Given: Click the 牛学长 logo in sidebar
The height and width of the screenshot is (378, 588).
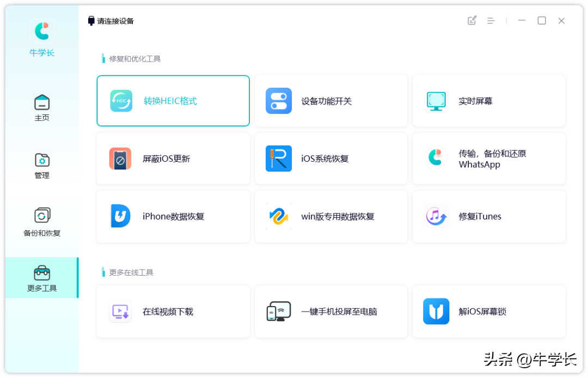Looking at the screenshot, I should 42,31.
